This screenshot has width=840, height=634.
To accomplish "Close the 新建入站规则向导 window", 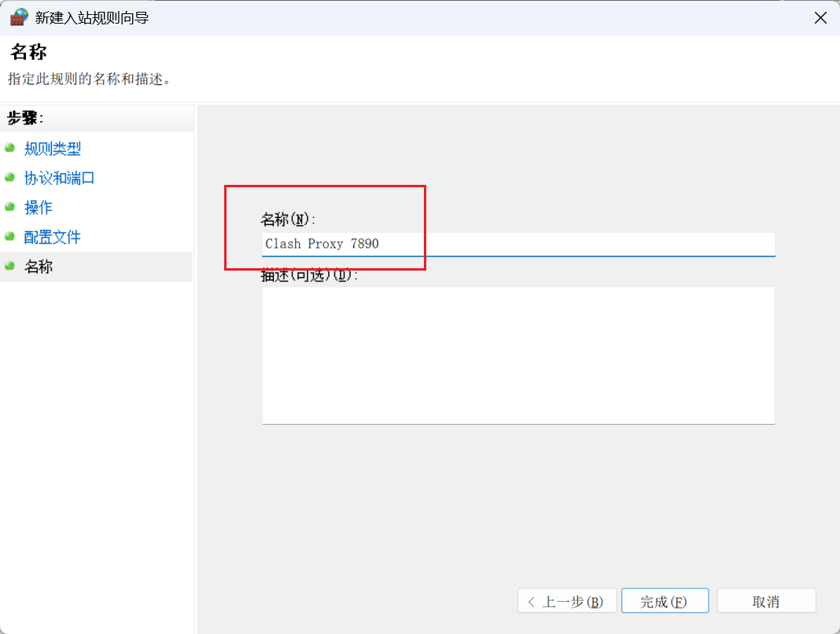I will coord(820,17).
